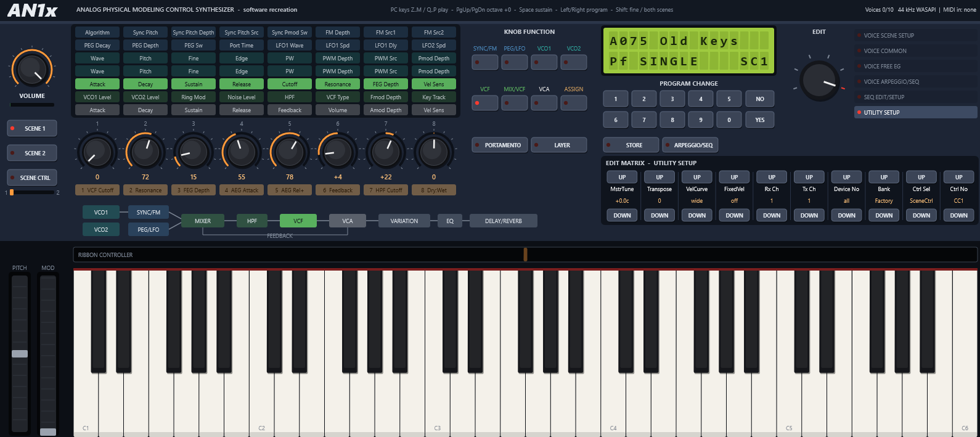Toggle the LAYER mode button
This screenshot has height=437, width=980.
click(559, 145)
